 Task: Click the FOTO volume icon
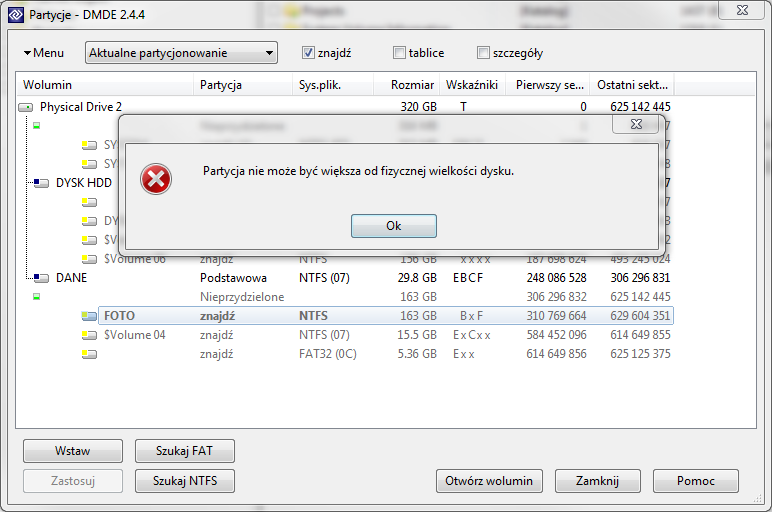[89, 316]
